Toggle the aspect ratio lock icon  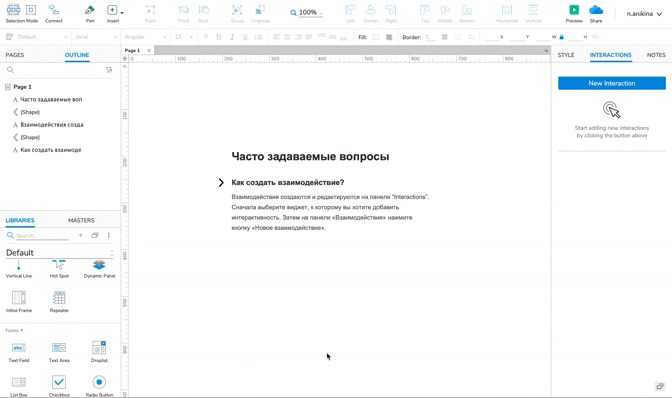tap(561, 37)
